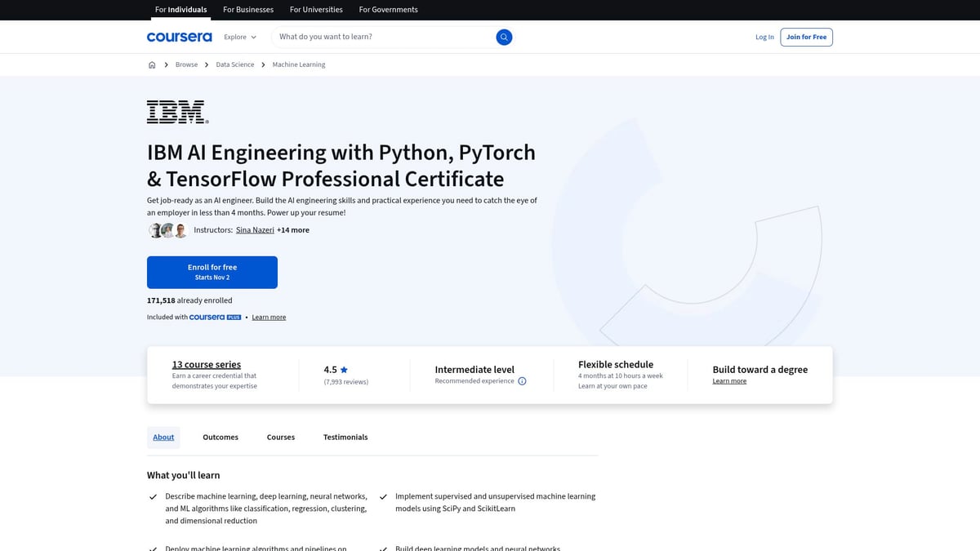Go to home via breadcrumb house icon
980x551 pixels.
(x=152, y=64)
